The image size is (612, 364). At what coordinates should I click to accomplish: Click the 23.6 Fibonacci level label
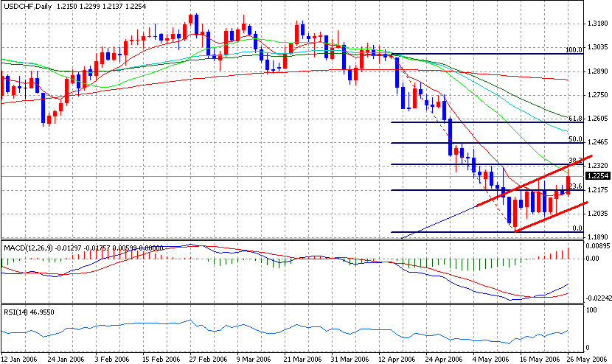click(x=576, y=186)
